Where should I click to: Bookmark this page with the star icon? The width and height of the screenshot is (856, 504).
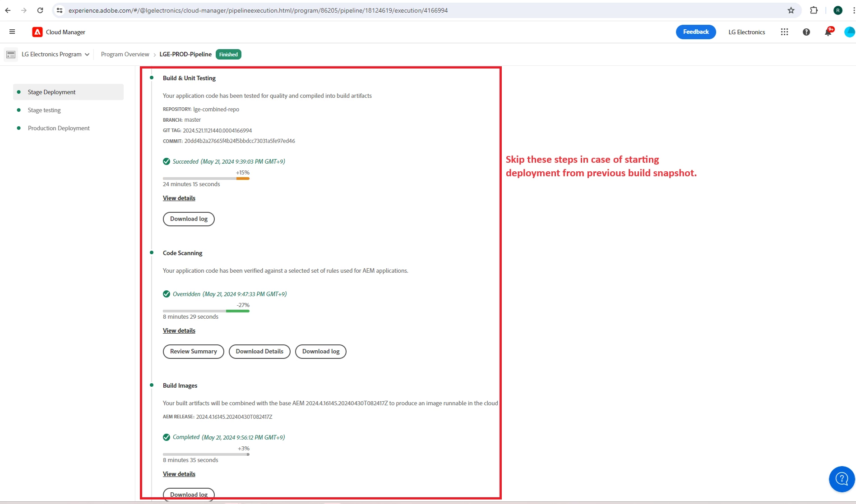[x=791, y=10]
